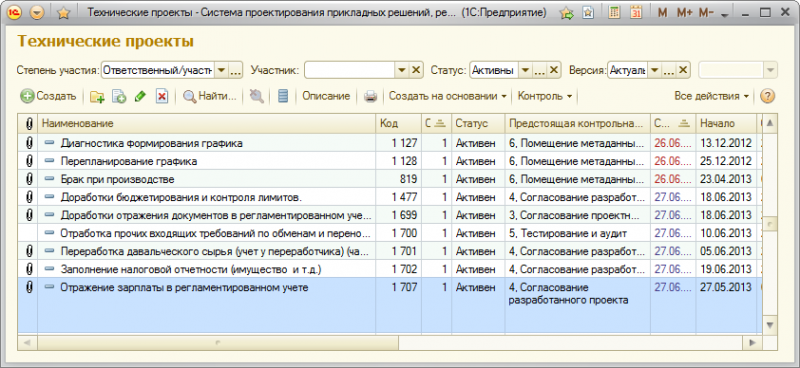
Task: Open the orange main menu dropdown button
Action: [x=37, y=13]
